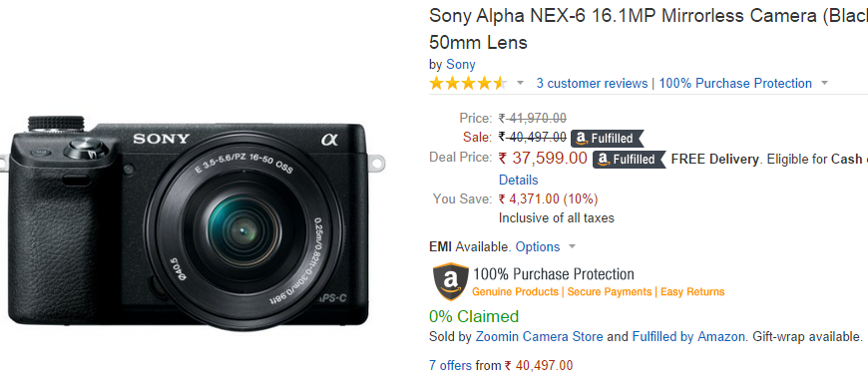Screen dimensions: 868x387
Task: Open the Sony camera product image
Action: pyautogui.click(x=193, y=221)
